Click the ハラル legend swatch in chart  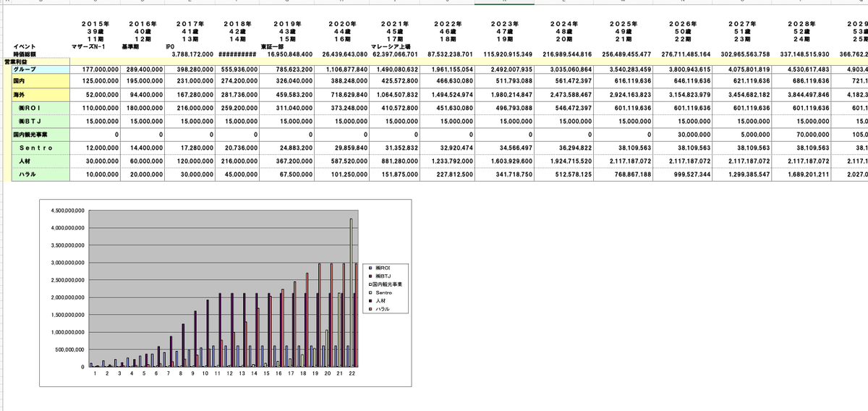[370, 309]
